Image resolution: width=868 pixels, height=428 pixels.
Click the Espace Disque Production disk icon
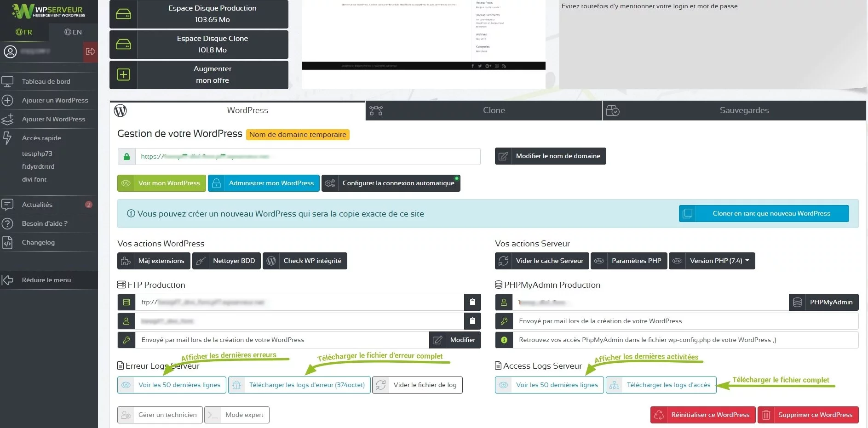[123, 14]
